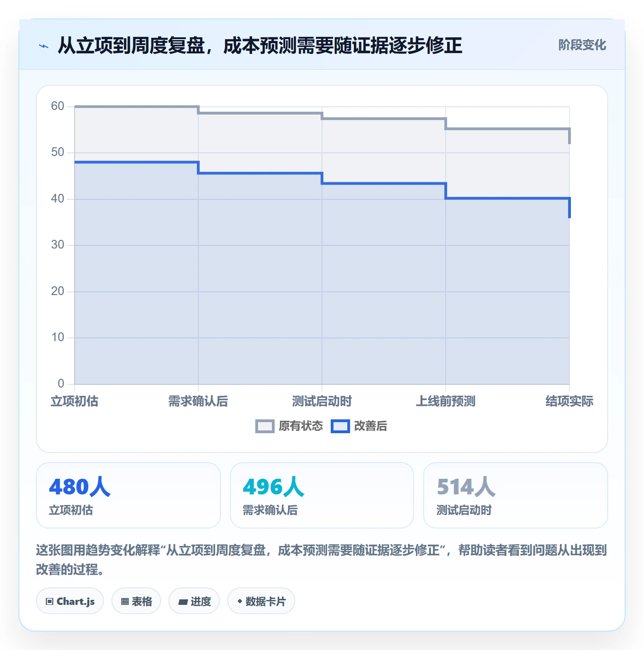The width and height of the screenshot is (644, 650).
Task: Click the 测试启动时 x-axis label
Action: click(322, 401)
